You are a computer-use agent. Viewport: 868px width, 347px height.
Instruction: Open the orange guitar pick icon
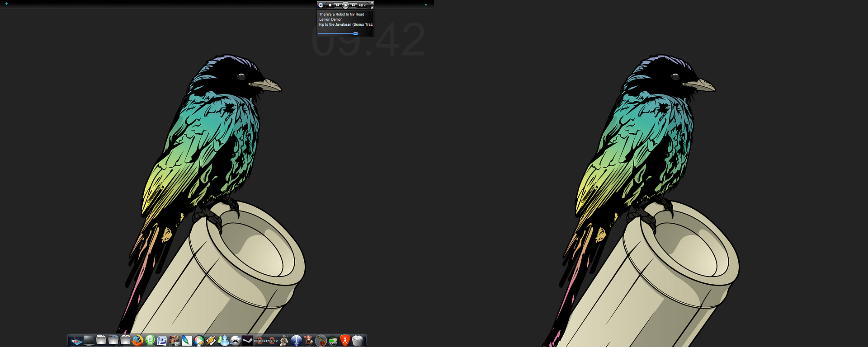pyautogui.click(x=345, y=340)
